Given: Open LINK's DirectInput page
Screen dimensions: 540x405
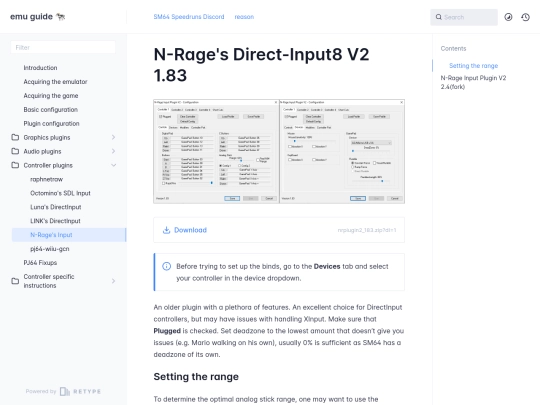Looking at the screenshot, I should [55, 221].
